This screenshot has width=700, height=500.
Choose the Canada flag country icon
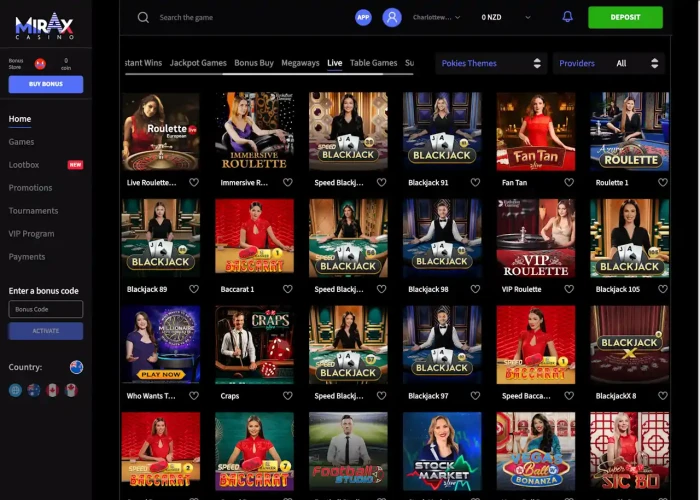tap(52, 390)
